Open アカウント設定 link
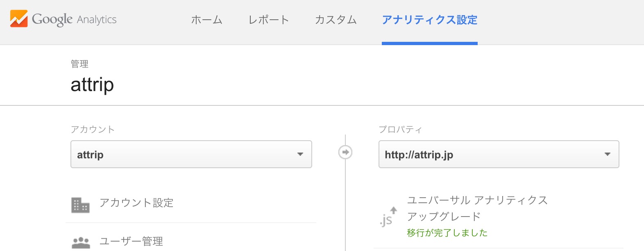Image resolution: width=644 pixels, height=251 pixels. 136,203
